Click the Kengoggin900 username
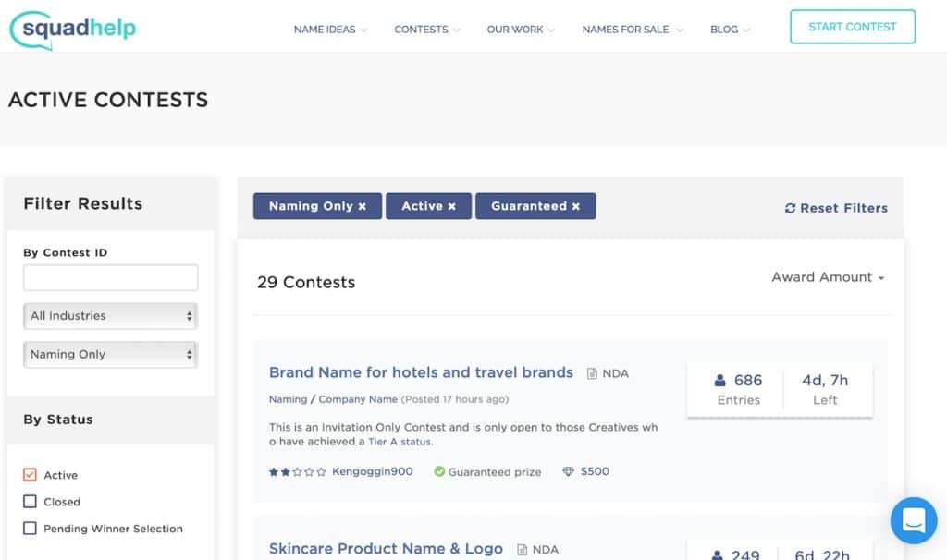The image size is (947, 560). 373,471
